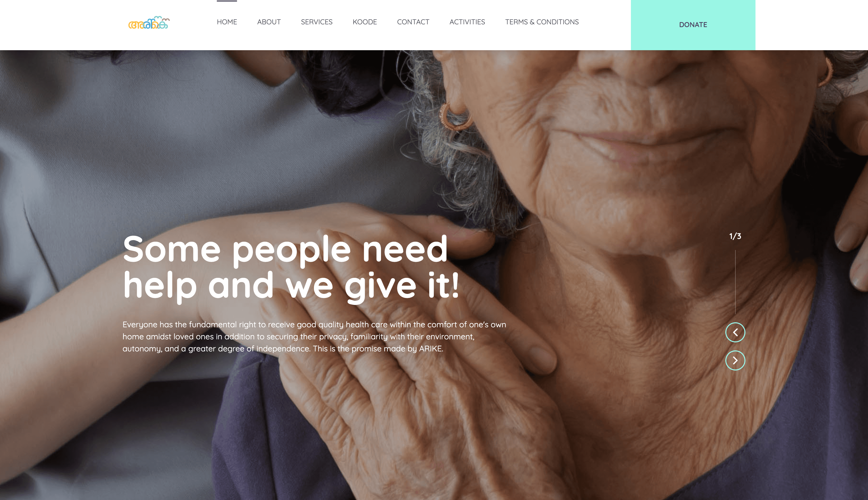Image resolution: width=868 pixels, height=500 pixels.
Task: Visit the Activities section
Action: [467, 22]
